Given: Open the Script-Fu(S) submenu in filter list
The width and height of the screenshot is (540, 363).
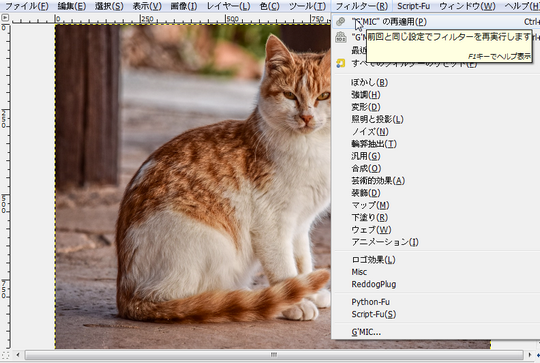Looking at the screenshot, I should (x=436, y=314).
